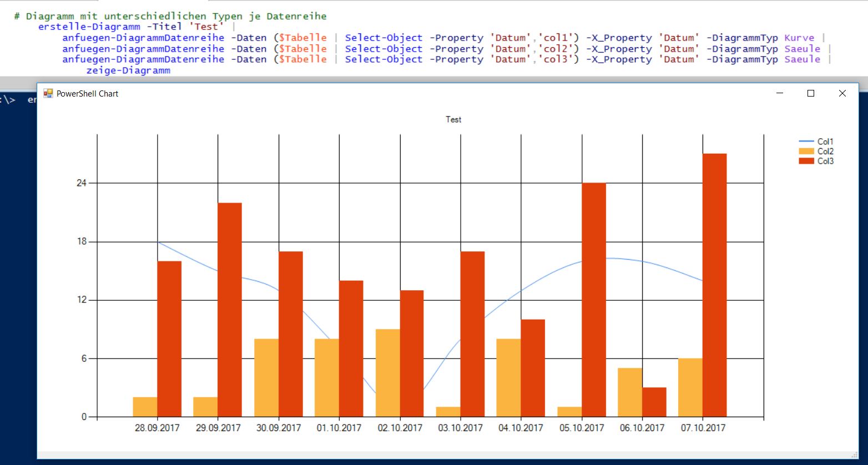
Task: Click the Col1 legend line swatch
Action: (x=806, y=141)
